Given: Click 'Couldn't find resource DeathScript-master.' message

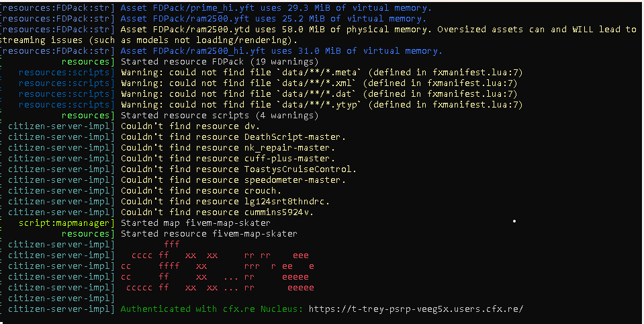Looking at the screenshot, I should [233, 137].
